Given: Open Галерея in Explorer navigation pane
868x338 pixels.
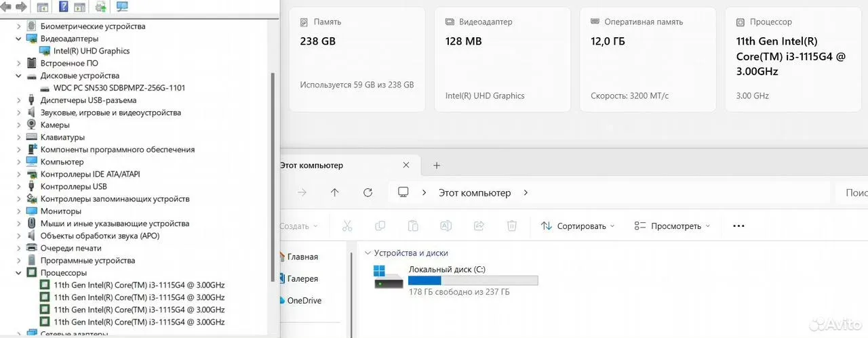Looking at the screenshot, I should click(298, 278).
